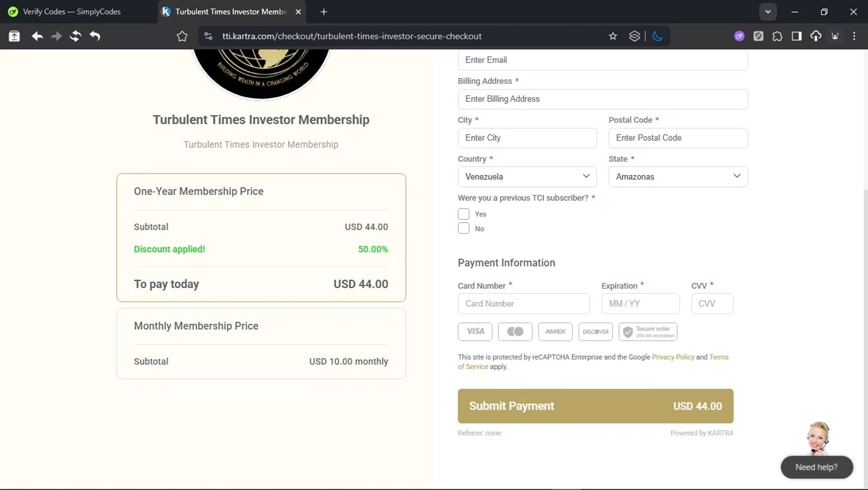Close the Turbulent Times Investor tab
This screenshot has height=490, width=868.
(298, 12)
